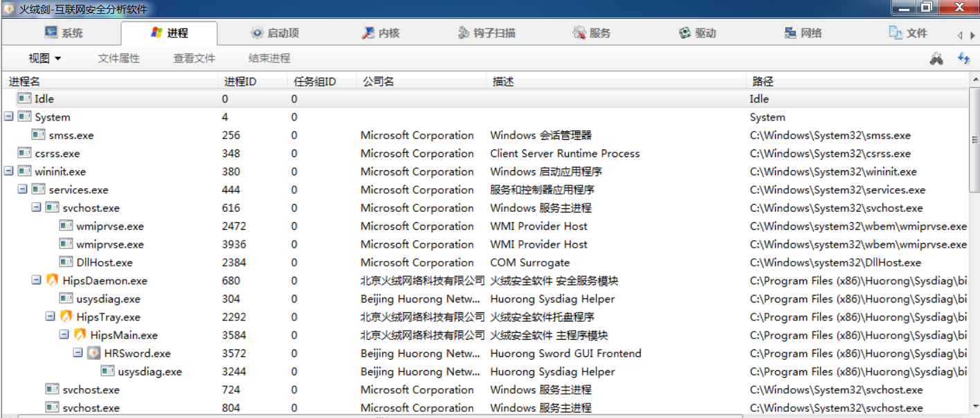Select the 进程 tab
The width and height of the screenshot is (980, 418).
[x=169, y=33]
